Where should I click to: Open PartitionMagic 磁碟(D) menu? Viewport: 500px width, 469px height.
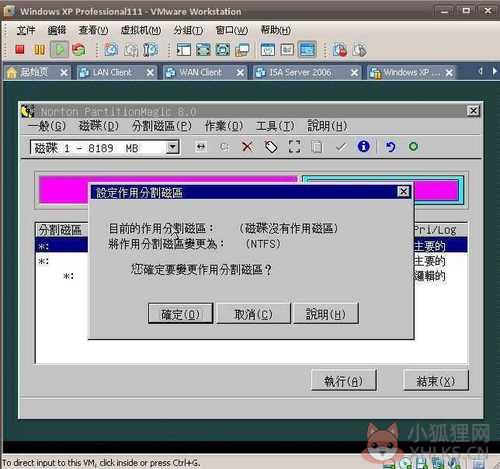[x=99, y=126]
